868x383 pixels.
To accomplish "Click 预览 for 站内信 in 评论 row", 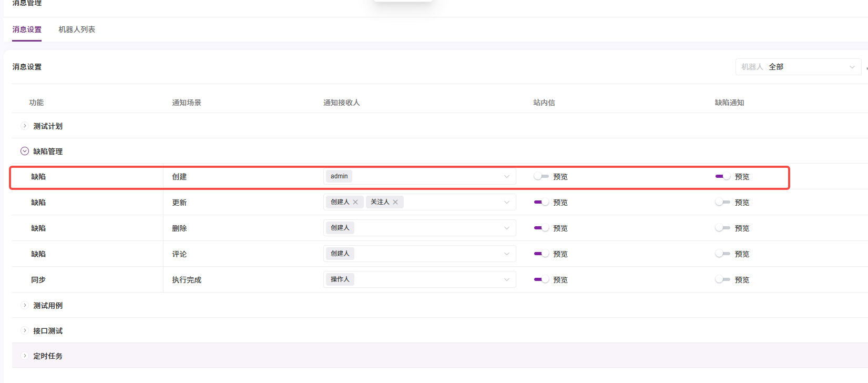I will (560, 254).
